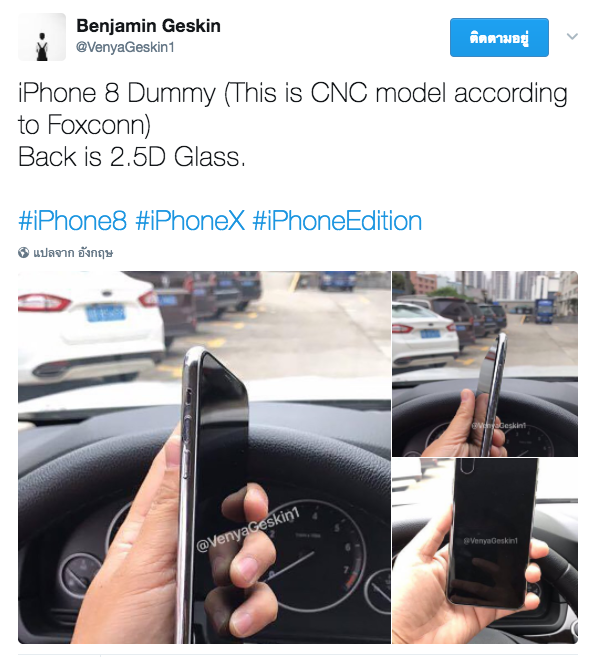Expand the tweet options chevron
This screenshot has width=612, height=657.
coord(572,36)
